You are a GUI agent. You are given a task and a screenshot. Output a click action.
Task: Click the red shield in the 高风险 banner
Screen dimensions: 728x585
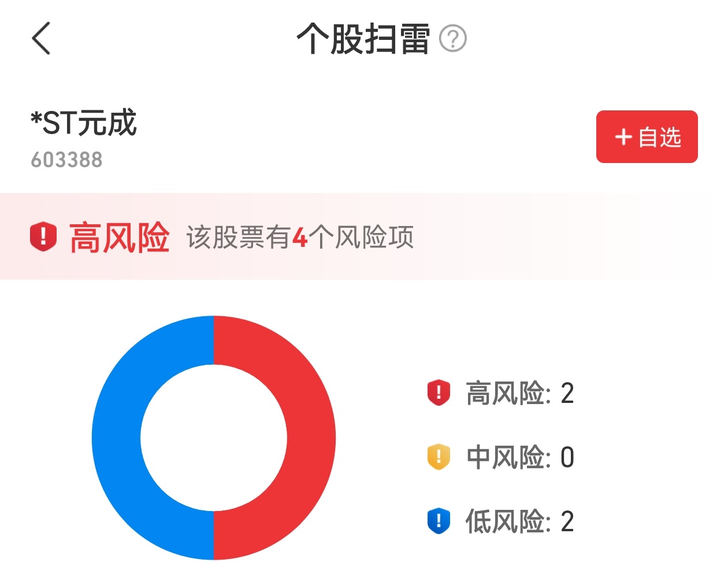[x=43, y=236]
